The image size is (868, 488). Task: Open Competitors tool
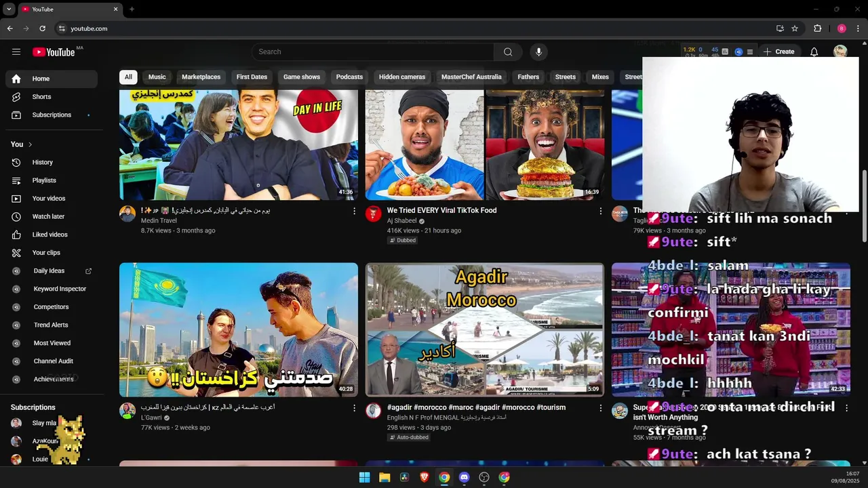pos(52,307)
